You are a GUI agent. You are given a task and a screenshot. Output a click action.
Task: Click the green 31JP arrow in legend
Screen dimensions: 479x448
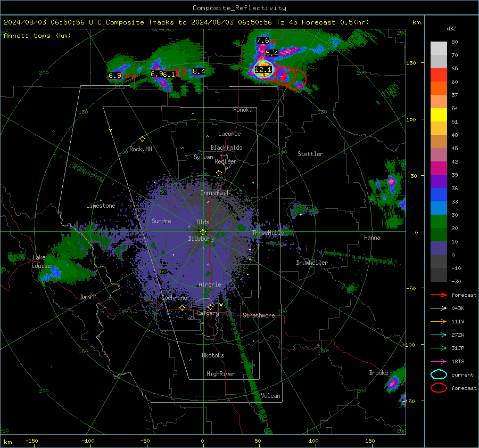439,348
